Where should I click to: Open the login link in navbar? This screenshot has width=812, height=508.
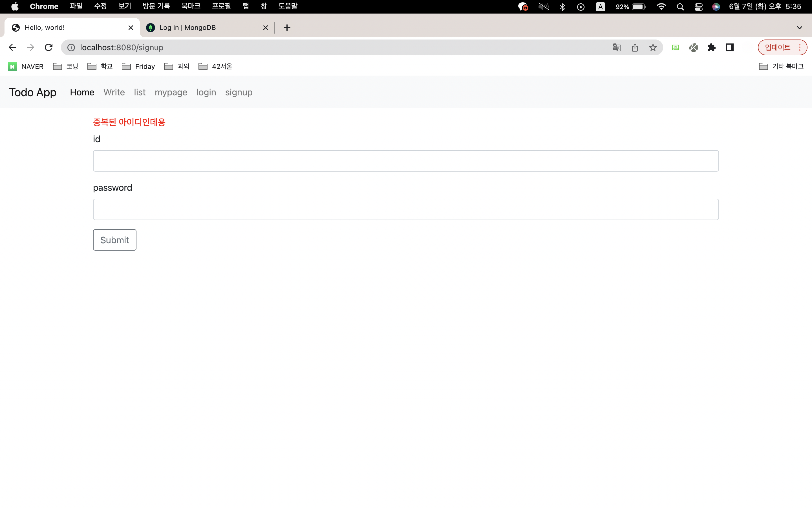(206, 92)
